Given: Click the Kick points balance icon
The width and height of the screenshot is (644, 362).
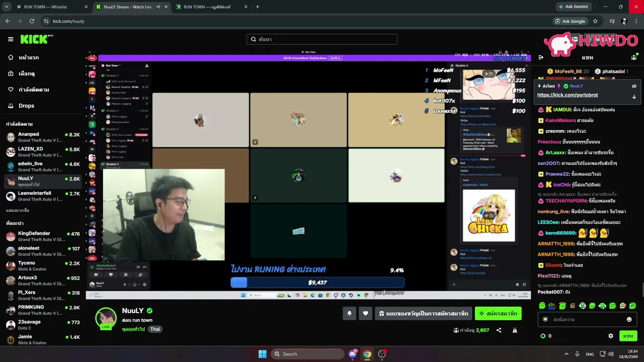Looking at the screenshot, I should (x=543, y=336).
